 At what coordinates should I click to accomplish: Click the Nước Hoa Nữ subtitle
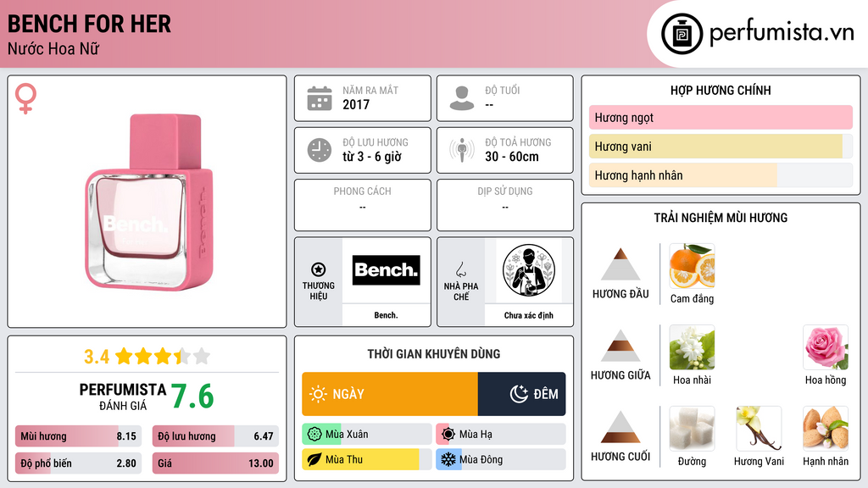pos(53,49)
